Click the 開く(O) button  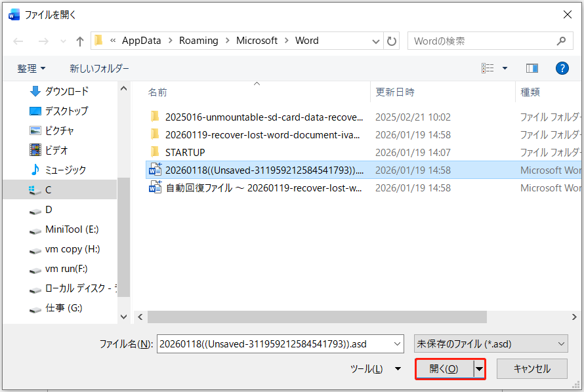click(x=444, y=368)
